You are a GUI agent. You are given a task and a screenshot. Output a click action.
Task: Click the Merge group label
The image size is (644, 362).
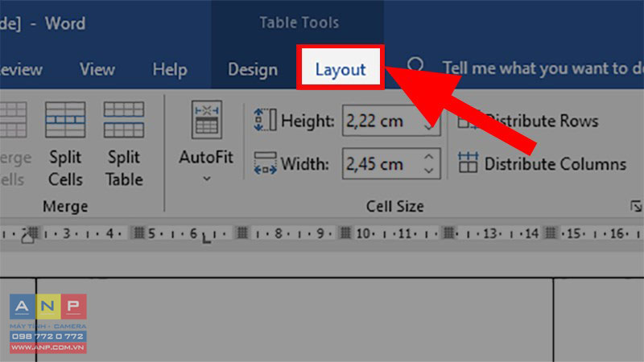coord(65,206)
